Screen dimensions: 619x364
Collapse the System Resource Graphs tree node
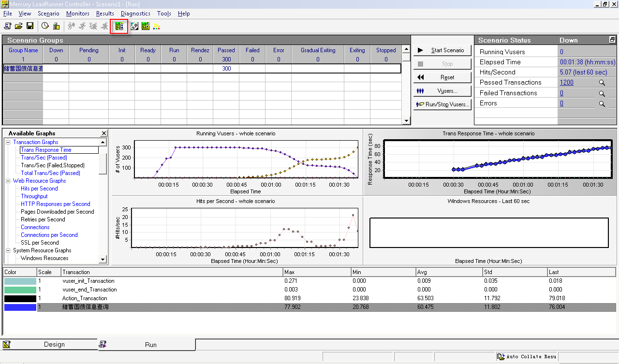click(8, 250)
